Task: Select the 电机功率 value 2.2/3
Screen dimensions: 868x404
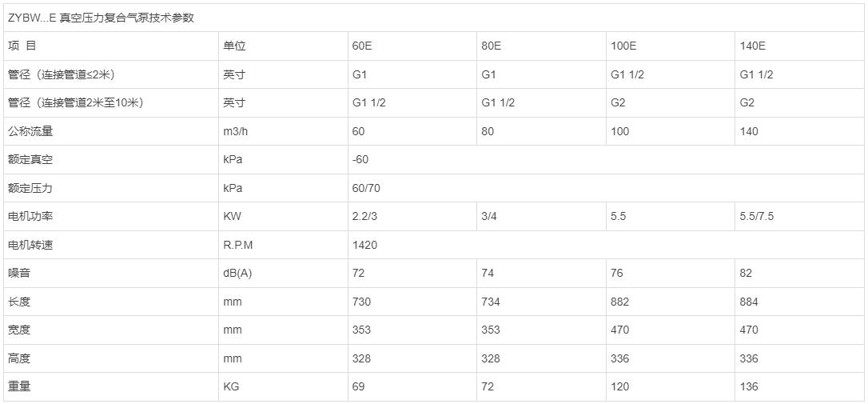Action: 364,216
